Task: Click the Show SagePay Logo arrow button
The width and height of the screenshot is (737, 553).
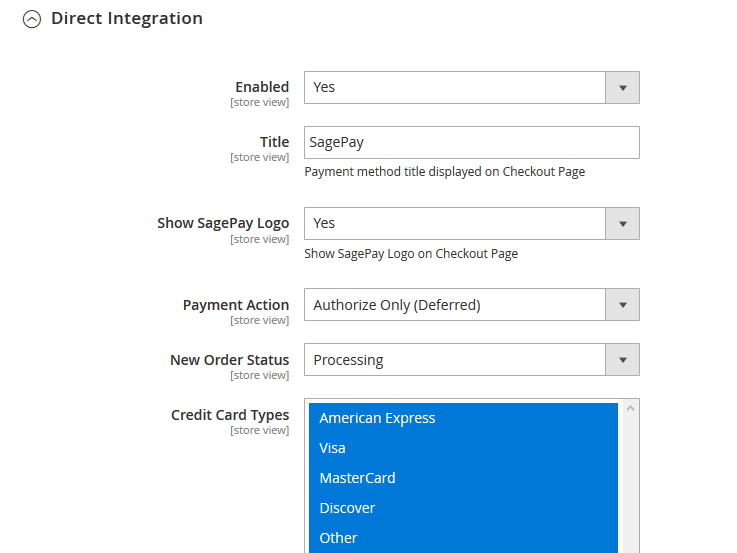Action: coord(622,223)
